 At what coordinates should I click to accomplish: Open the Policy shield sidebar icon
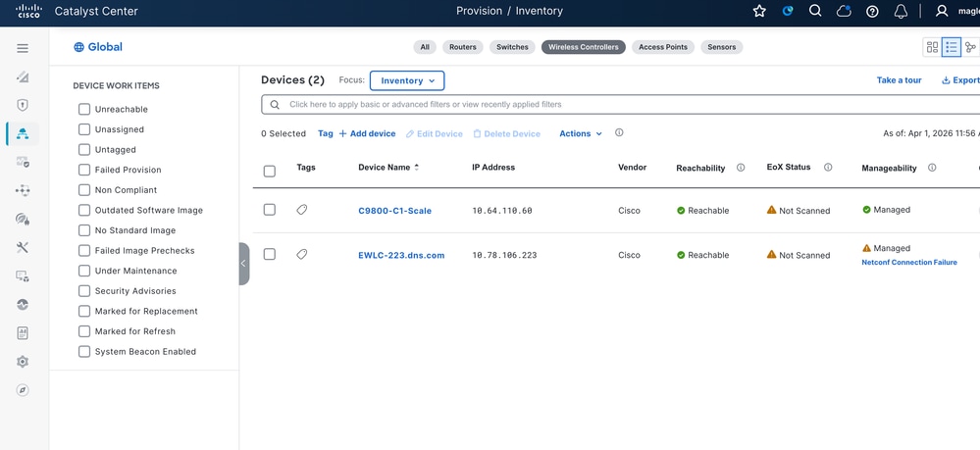[x=23, y=105]
